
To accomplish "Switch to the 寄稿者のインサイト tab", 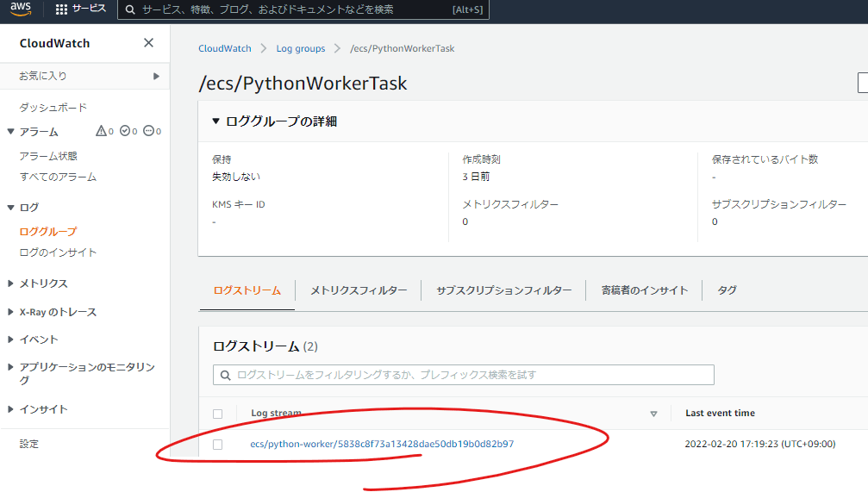I will 645,290.
